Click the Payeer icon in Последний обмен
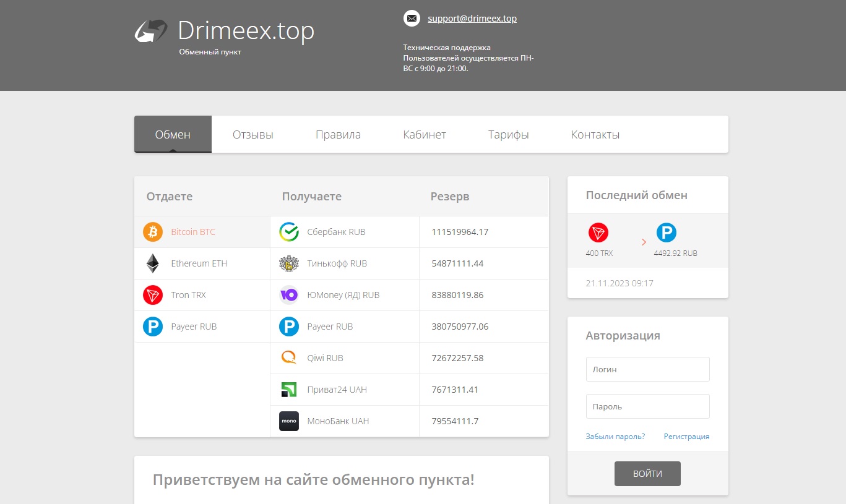The width and height of the screenshot is (846, 504). point(667,233)
